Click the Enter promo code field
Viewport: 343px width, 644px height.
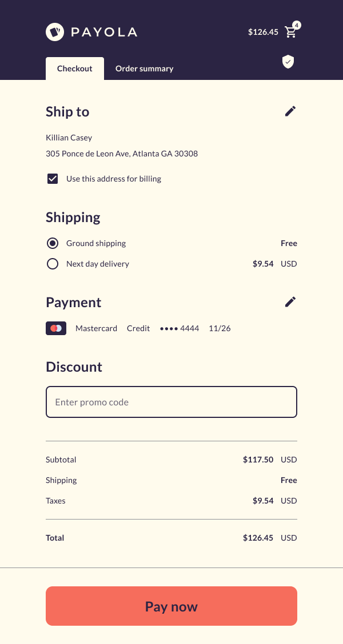click(x=171, y=402)
